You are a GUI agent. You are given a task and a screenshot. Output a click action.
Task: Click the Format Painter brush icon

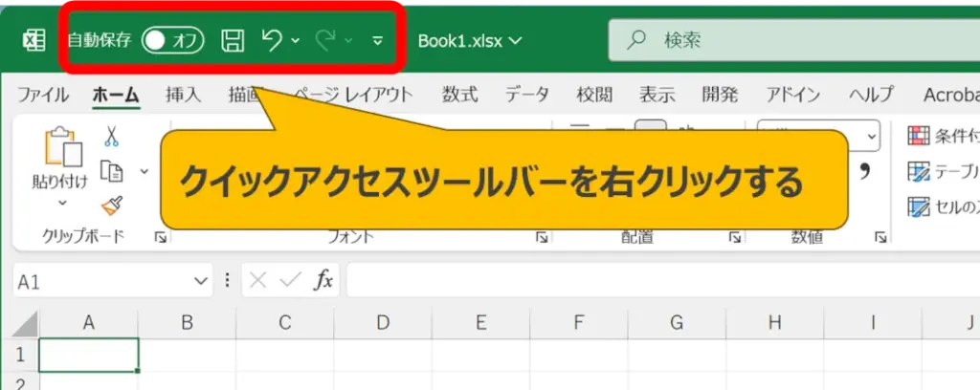(x=112, y=205)
